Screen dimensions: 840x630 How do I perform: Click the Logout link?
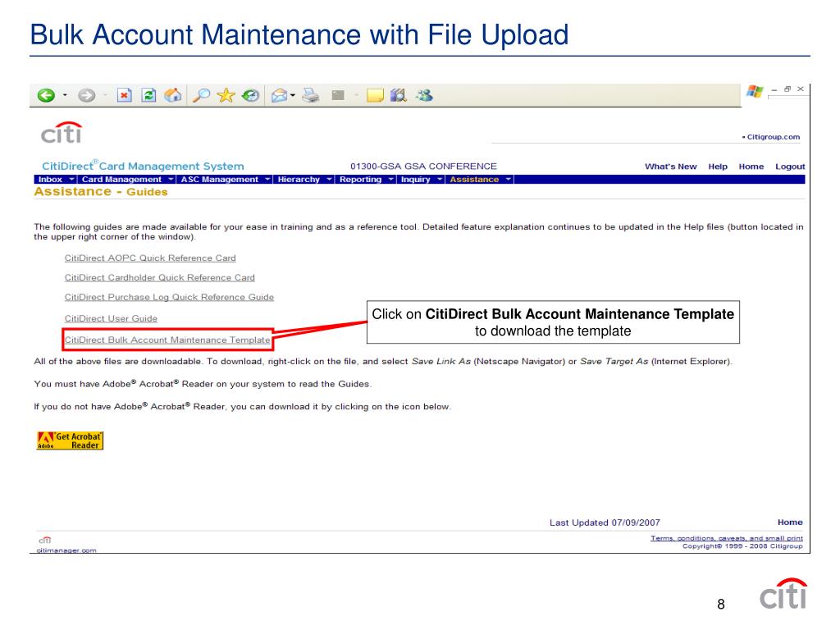[x=790, y=167]
